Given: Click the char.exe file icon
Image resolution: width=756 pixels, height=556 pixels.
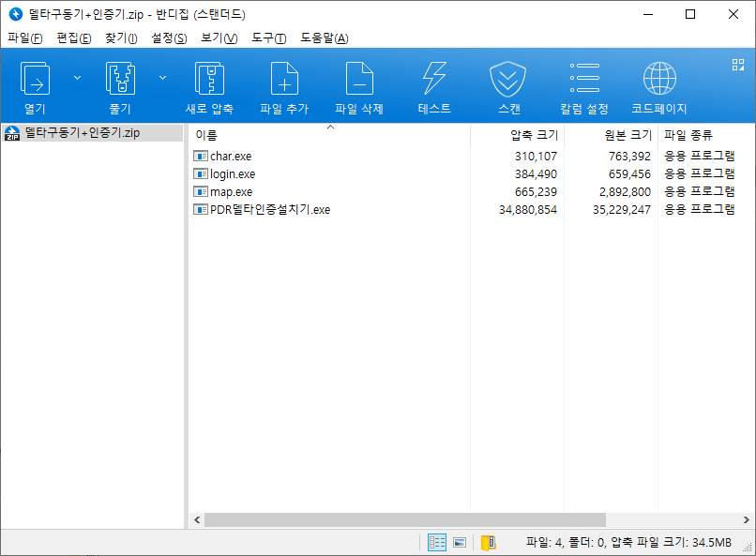Looking at the screenshot, I should click(200, 156).
